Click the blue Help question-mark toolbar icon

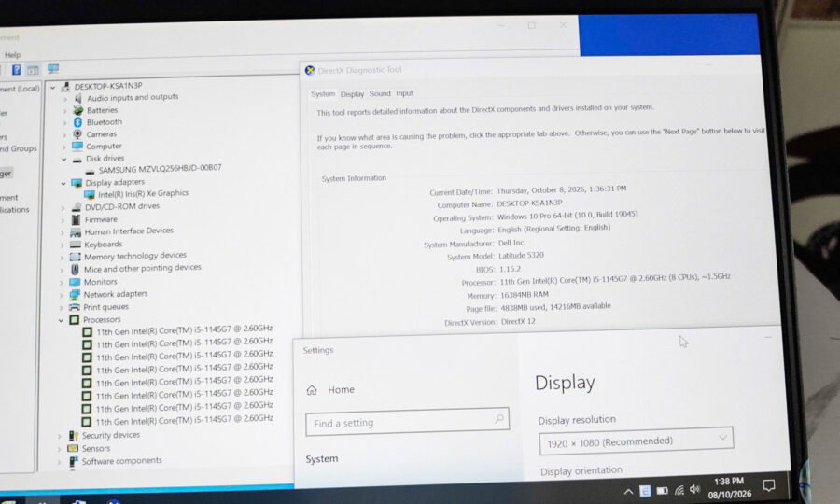(x=17, y=70)
